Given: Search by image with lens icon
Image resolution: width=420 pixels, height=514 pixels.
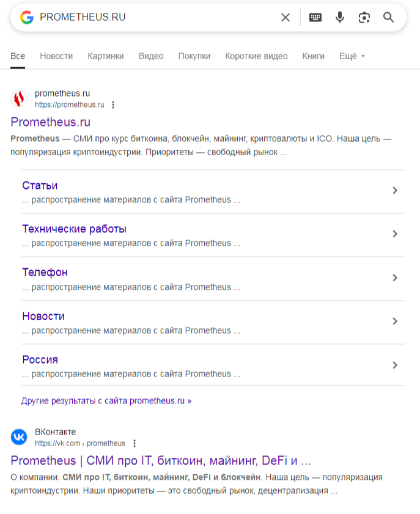Looking at the screenshot, I should pyautogui.click(x=364, y=17).
